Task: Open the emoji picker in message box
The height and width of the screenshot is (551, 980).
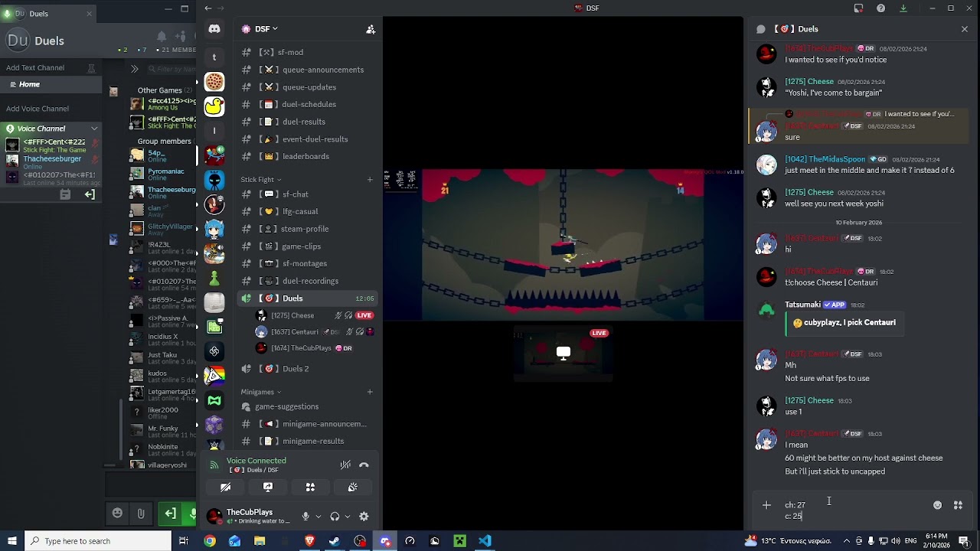Action: coord(937,505)
